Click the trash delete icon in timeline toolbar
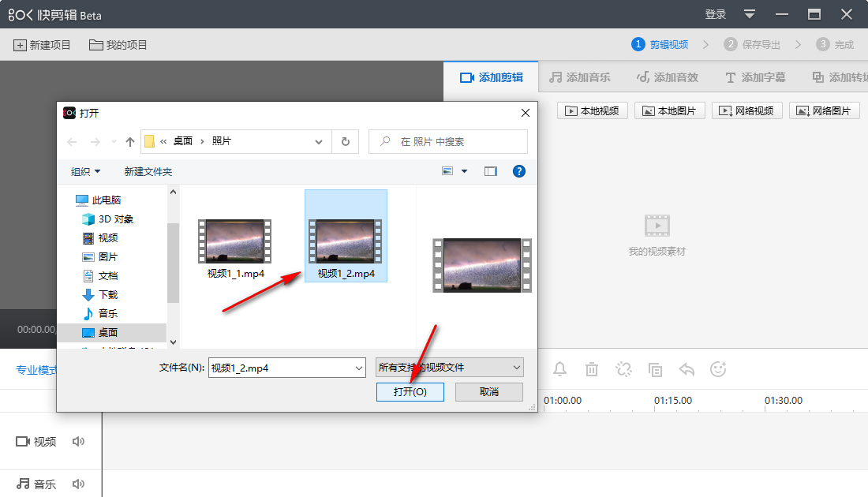The height and width of the screenshot is (497, 868). [592, 369]
